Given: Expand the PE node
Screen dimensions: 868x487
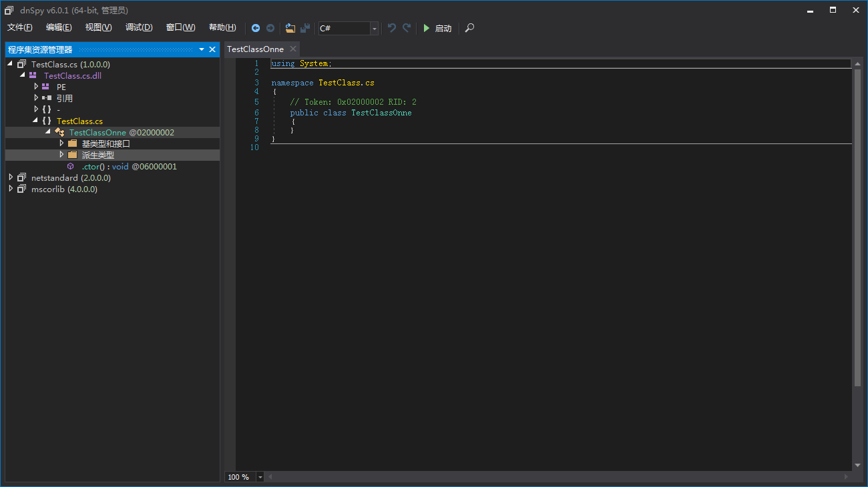Looking at the screenshot, I should coord(36,87).
